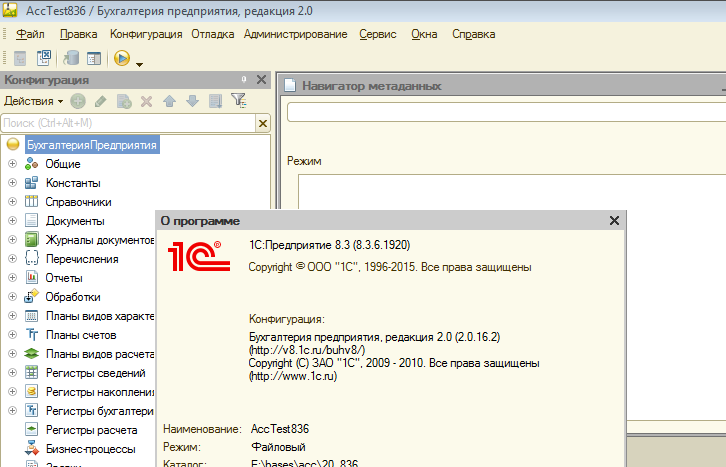This screenshot has height=467, width=726.
Task: Expand the Регистры сведений node
Action: tap(13, 373)
